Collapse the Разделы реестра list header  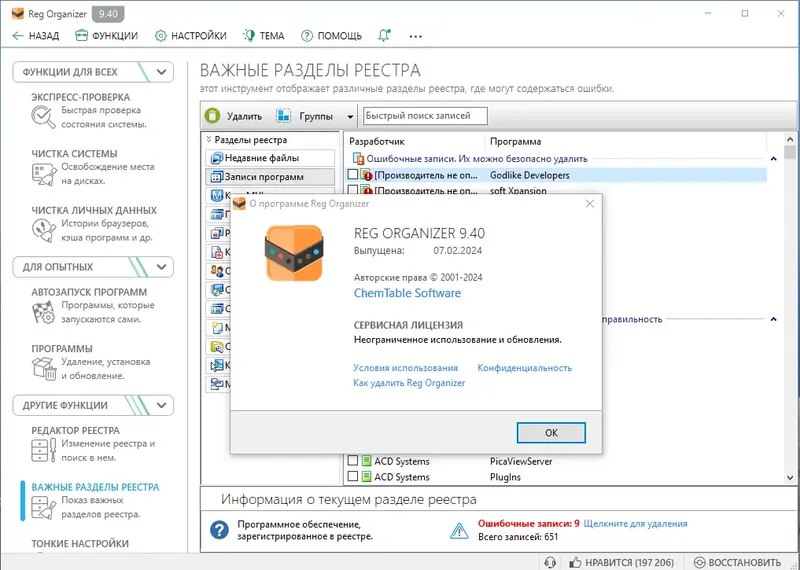[209, 139]
